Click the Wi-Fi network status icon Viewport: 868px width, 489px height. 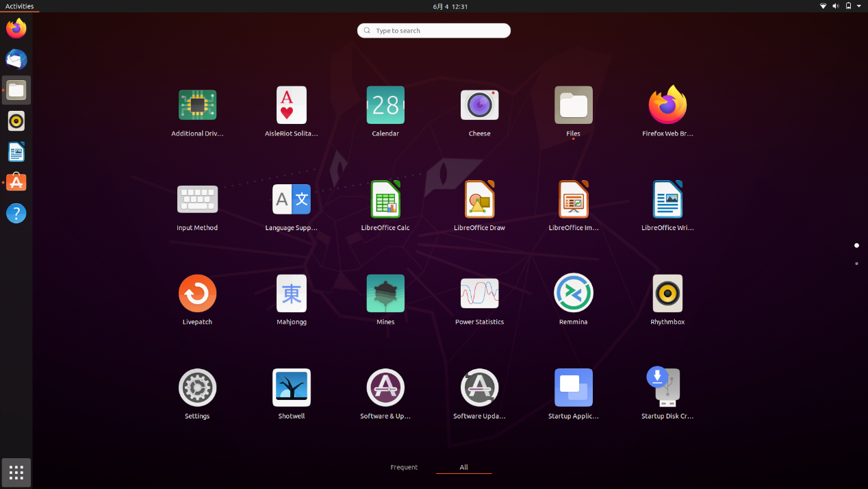click(x=824, y=6)
